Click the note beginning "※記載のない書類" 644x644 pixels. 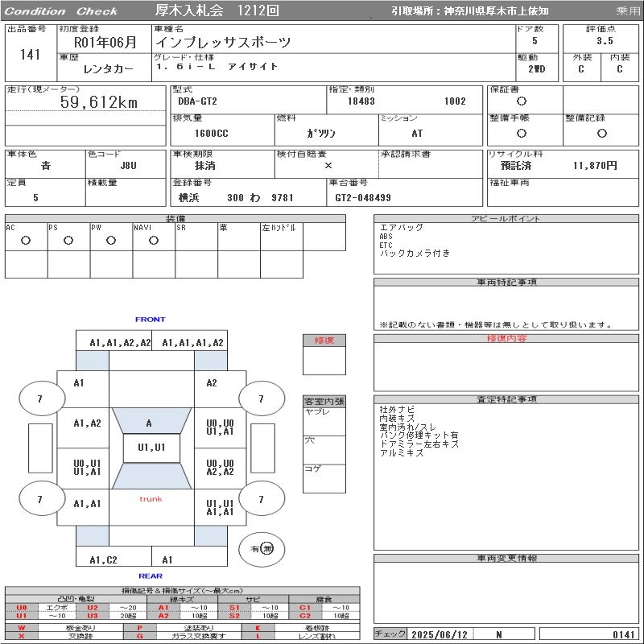(496, 325)
